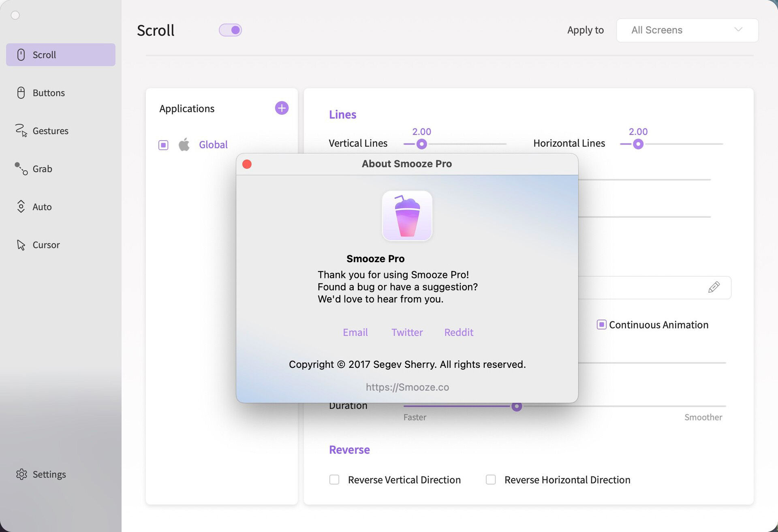Image resolution: width=778 pixels, height=532 pixels.
Task: Toggle Continuous Animation checkbox
Action: click(601, 325)
